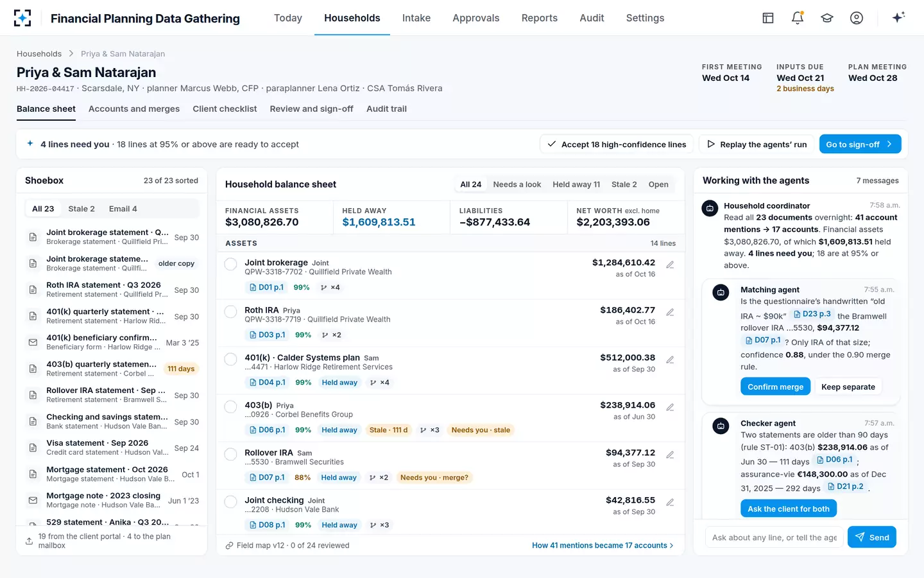Filter balance sheet by Held away 11

(x=576, y=184)
